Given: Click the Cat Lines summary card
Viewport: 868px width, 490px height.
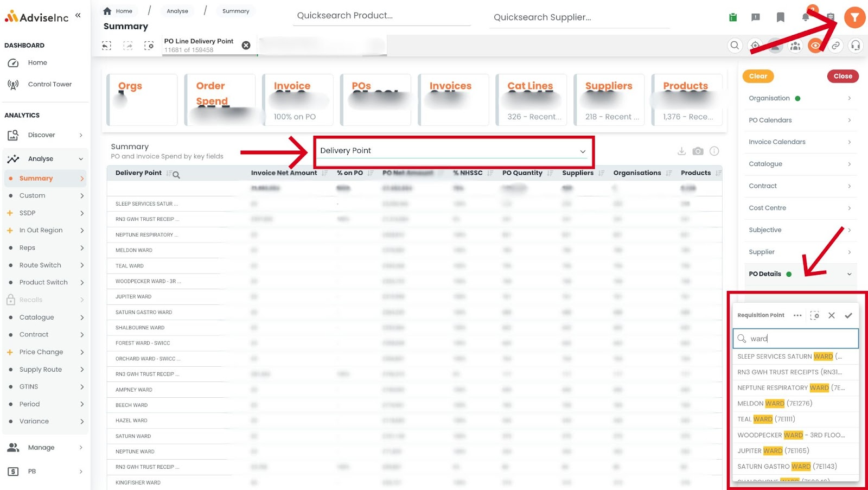Looking at the screenshot, I should click(x=531, y=100).
